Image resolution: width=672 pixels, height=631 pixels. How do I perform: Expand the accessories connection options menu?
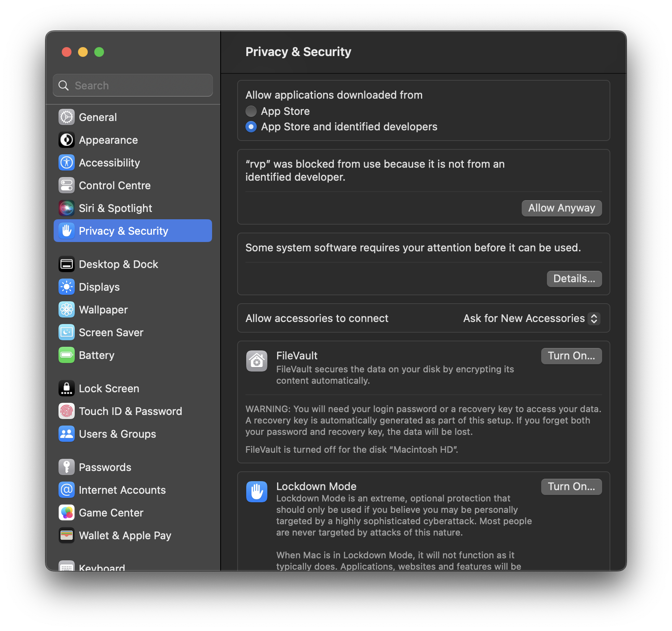pos(531,318)
